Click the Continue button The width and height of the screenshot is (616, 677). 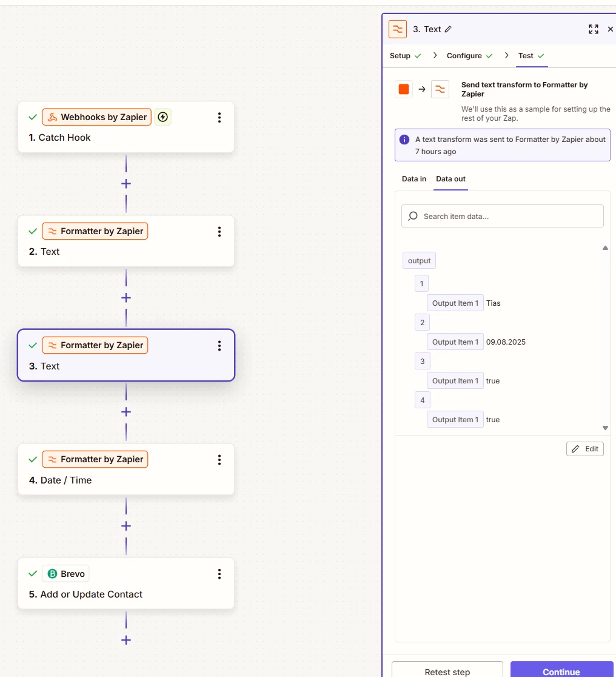click(x=561, y=670)
